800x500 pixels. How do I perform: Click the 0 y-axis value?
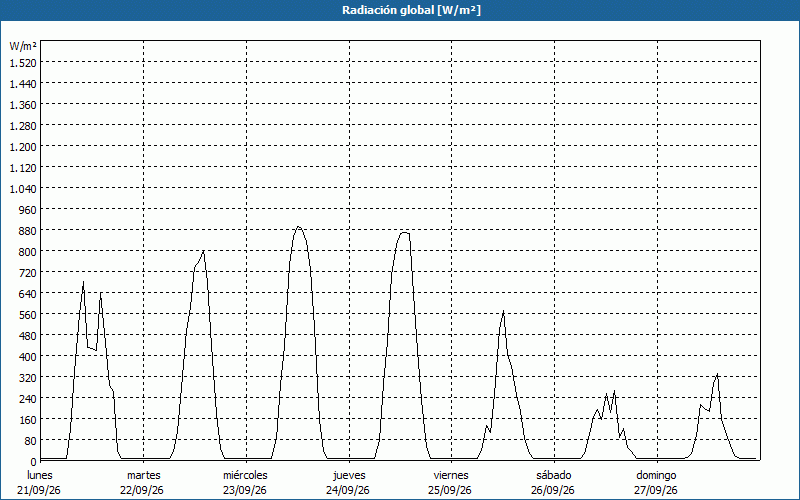[34, 461]
